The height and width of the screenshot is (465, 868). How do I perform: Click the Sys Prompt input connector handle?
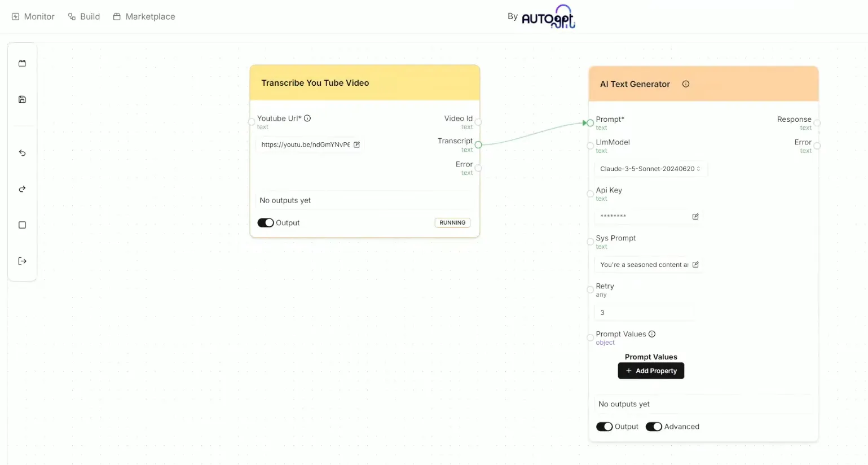590,242
